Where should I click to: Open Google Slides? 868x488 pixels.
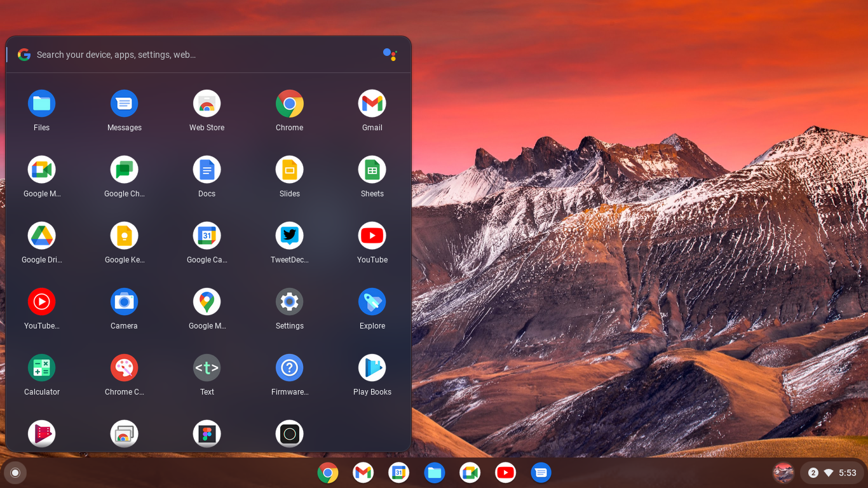click(x=289, y=169)
